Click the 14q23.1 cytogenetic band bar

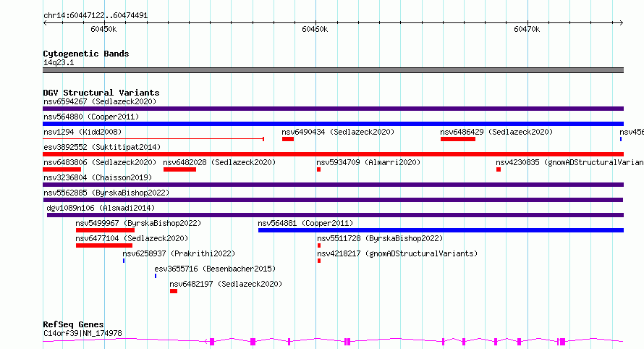tap(333, 70)
